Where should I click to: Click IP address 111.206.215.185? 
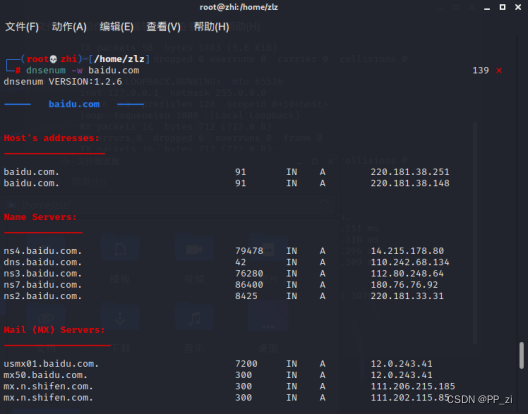(413, 387)
